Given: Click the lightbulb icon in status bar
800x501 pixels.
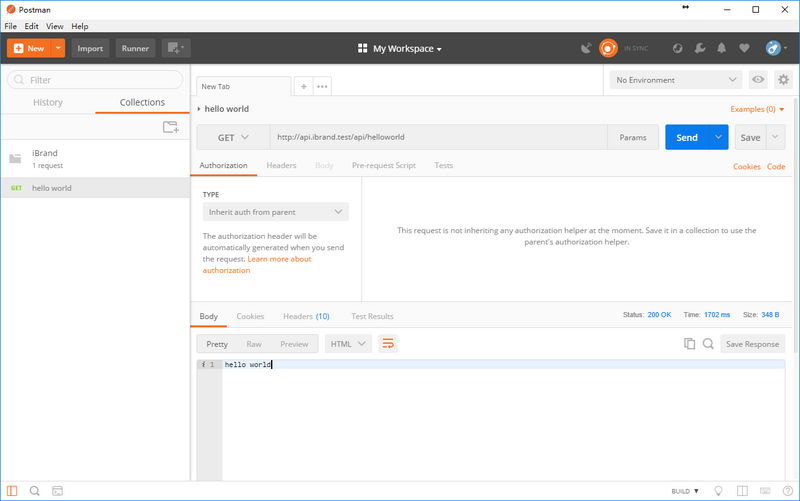Looking at the screenshot, I should click(x=718, y=491).
